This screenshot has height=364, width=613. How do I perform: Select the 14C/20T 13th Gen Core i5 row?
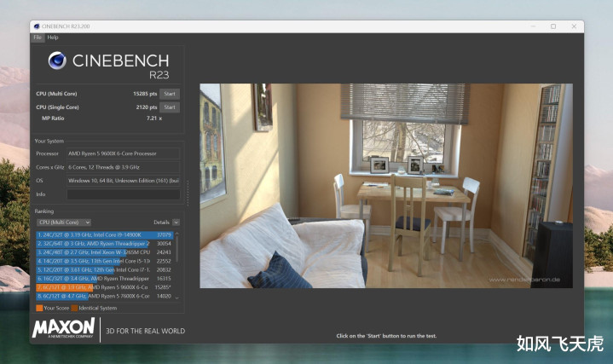[x=104, y=261]
